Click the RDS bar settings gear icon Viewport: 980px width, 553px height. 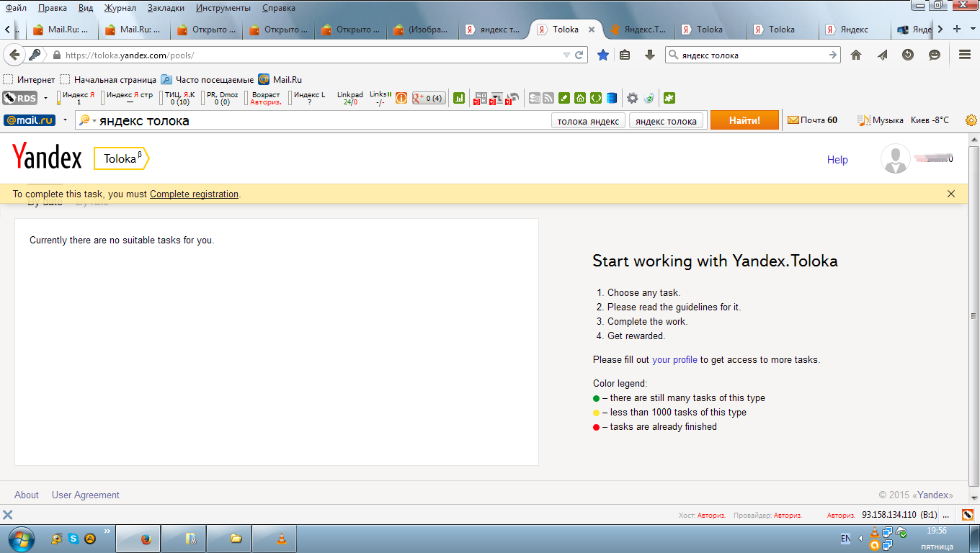[632, 98]
